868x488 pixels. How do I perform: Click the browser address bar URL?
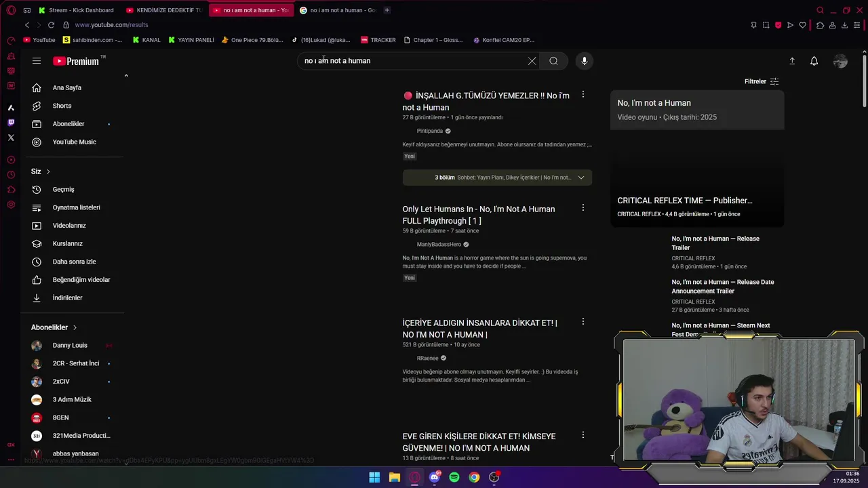pyautogui.click(x=111, y=25)
